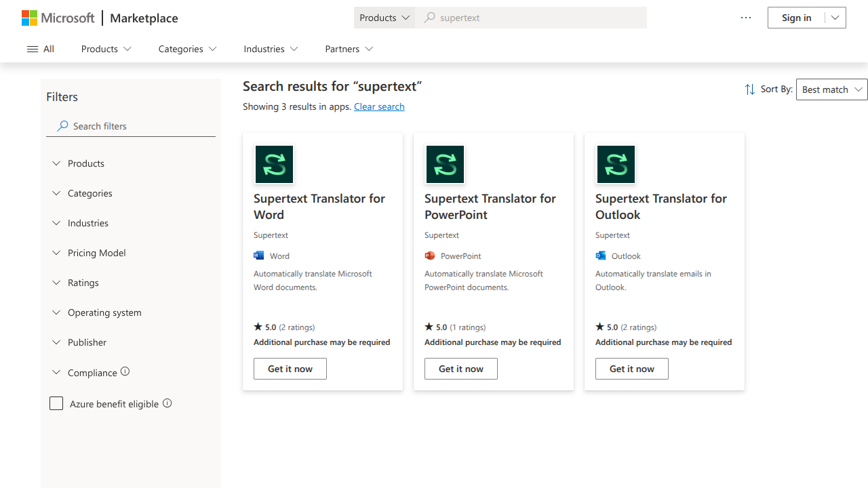Click Get it now for Supertext Translator for Word
This screenshot has width=868, height=488.
[x=290, y=368]
